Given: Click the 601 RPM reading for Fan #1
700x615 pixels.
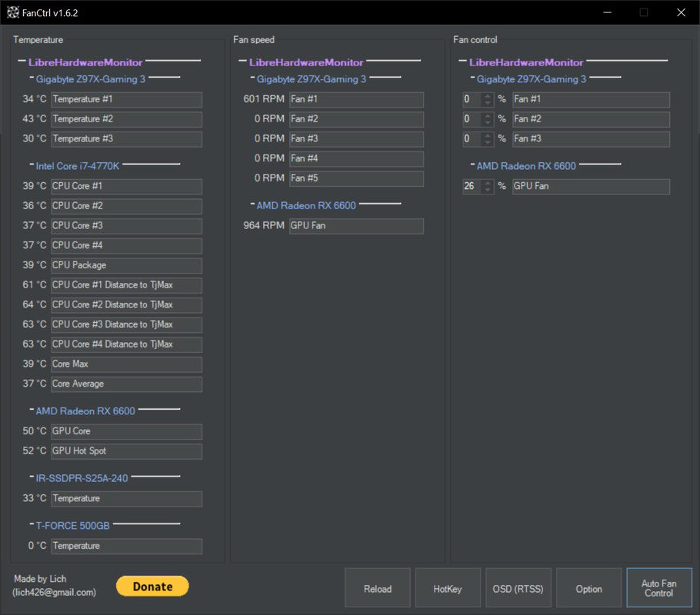Looking at the screenshot, I should pyautogui.click(x=263, y=99).
